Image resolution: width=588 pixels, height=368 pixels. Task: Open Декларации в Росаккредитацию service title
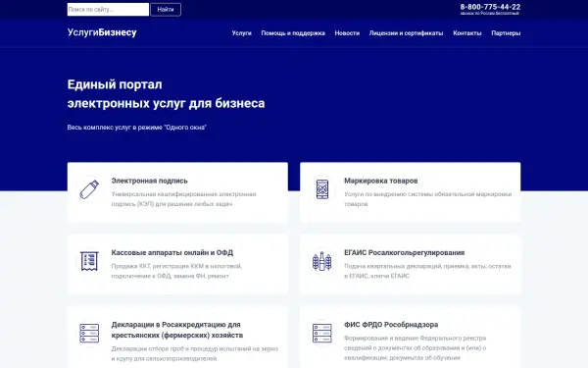[x=177, y=330]
